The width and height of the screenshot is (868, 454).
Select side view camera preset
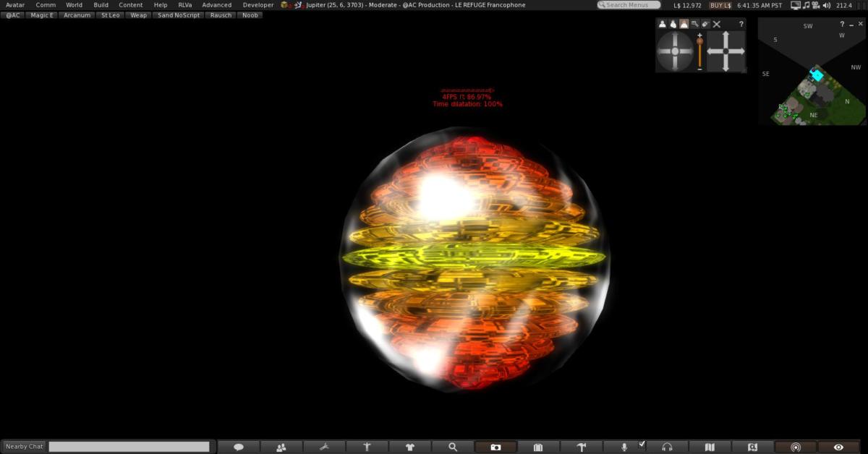coord(673,24)
